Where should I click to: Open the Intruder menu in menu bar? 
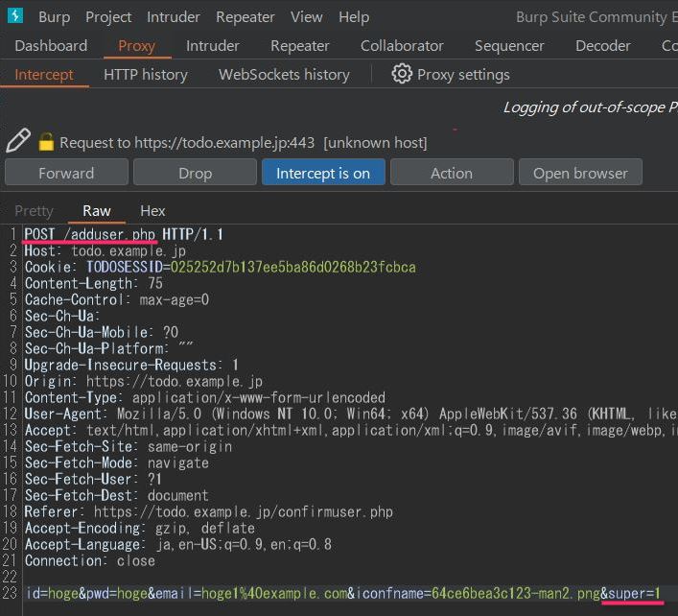tap(173, 17)
